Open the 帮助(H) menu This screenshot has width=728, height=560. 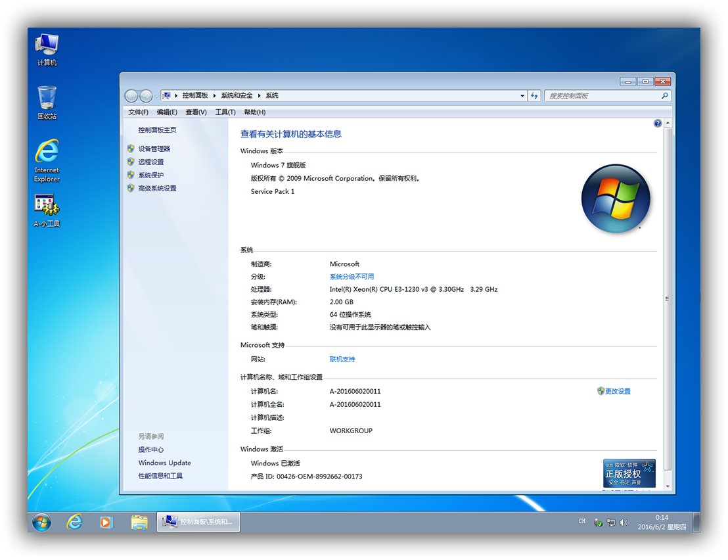pyautogui.click(x=255, y=112)
